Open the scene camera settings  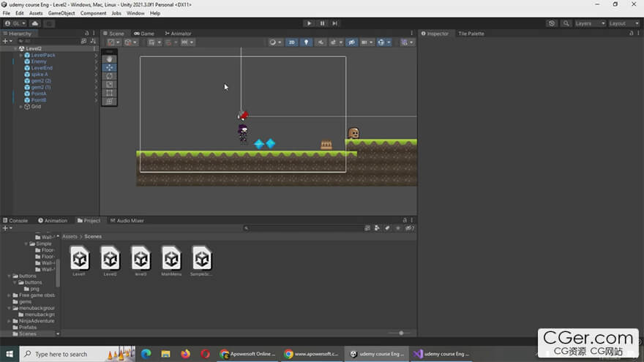coord(367,42)
